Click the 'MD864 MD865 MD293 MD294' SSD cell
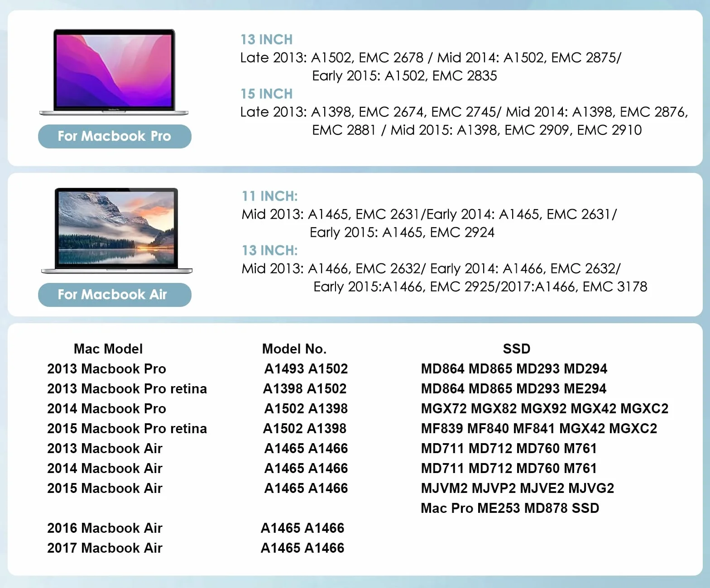 (x=514, y=368)
